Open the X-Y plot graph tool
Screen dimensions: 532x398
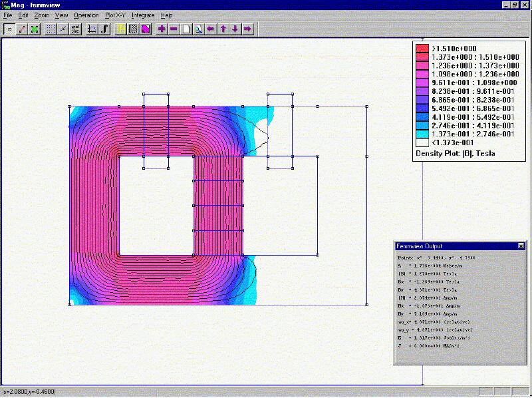(92, 29)
